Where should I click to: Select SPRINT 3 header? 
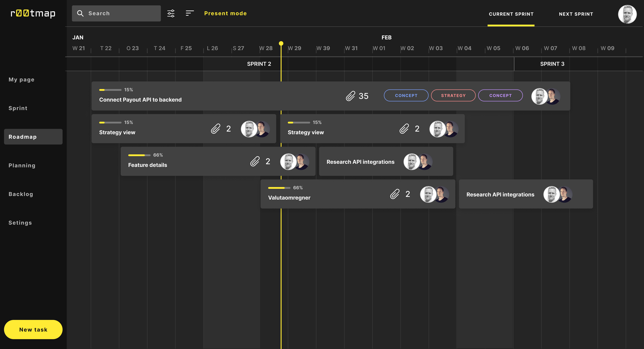click(x=552, y=64)
